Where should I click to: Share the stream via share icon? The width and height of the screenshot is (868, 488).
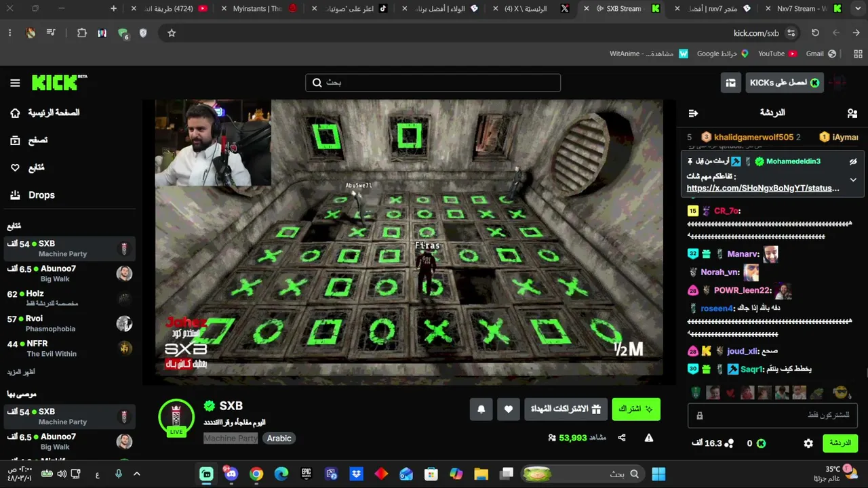pos(622,438)
